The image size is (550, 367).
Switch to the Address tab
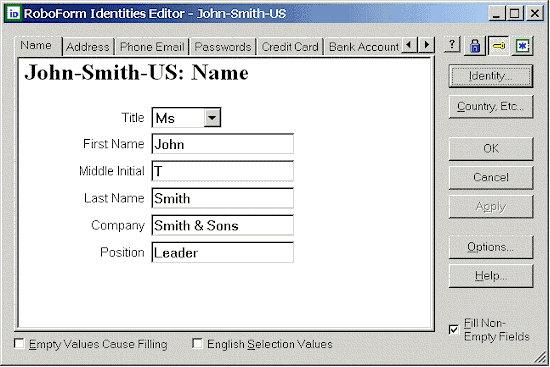tap(88, 47)
